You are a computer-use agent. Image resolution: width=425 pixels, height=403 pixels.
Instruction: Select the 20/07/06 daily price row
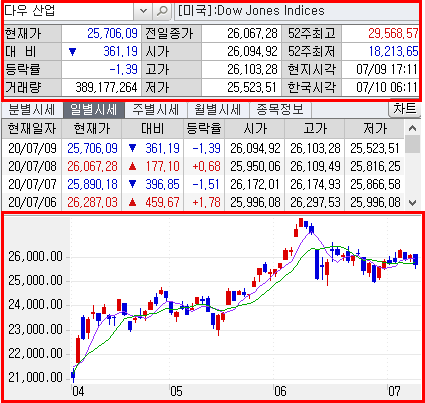pos(203,202)
